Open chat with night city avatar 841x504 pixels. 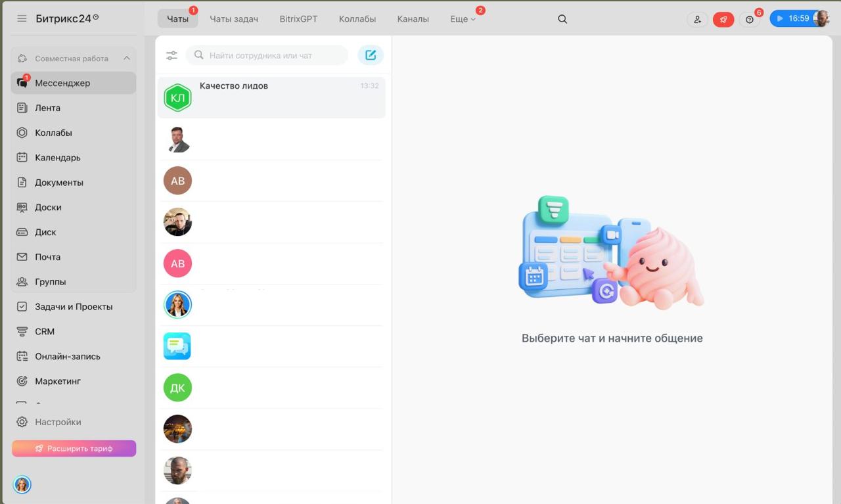point(271,429)
